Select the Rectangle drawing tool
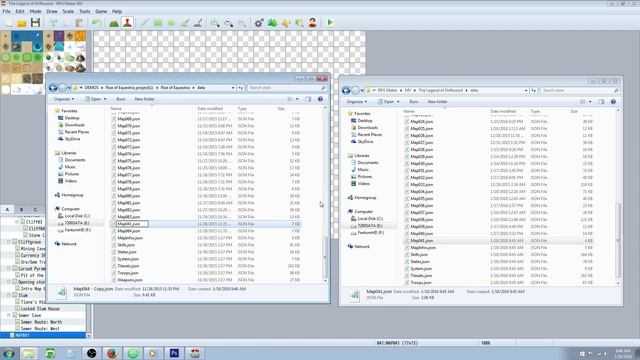 click(x=158, y=23)
